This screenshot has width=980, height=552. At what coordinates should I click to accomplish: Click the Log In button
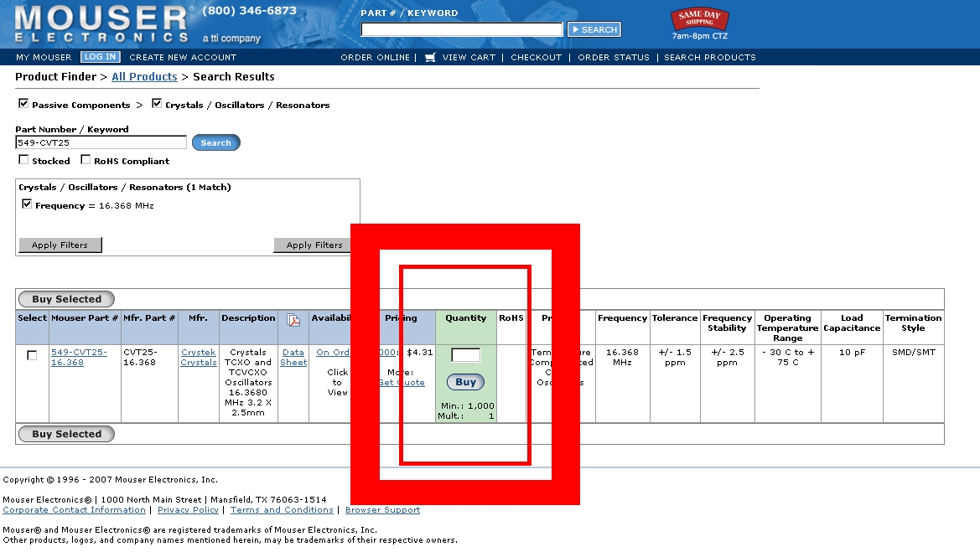point(100,57)
